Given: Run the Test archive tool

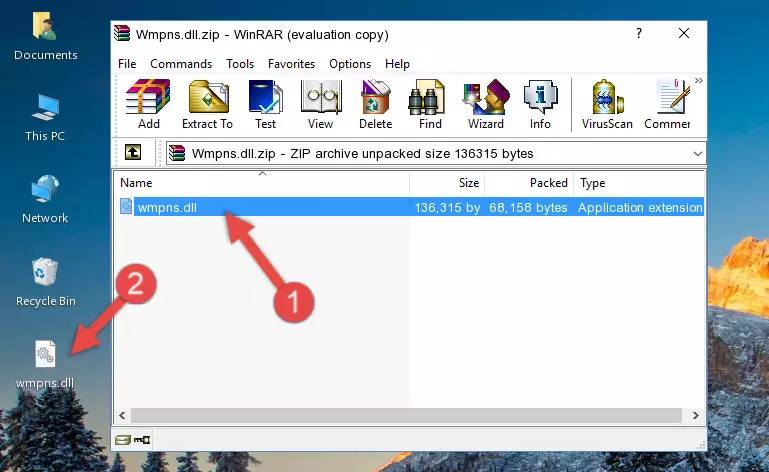Looking at the screenshot, I should click(x=265, y=104).
